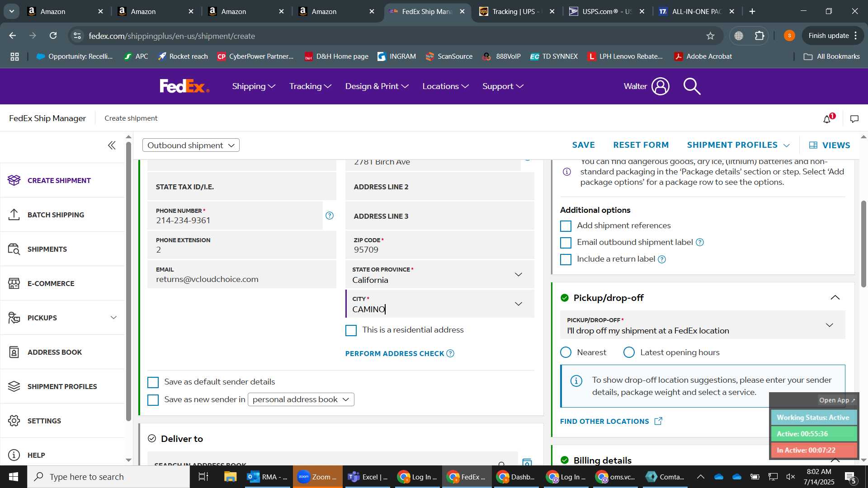
Task: Tick Save as new sender checkbox
Action: [153, 400]
